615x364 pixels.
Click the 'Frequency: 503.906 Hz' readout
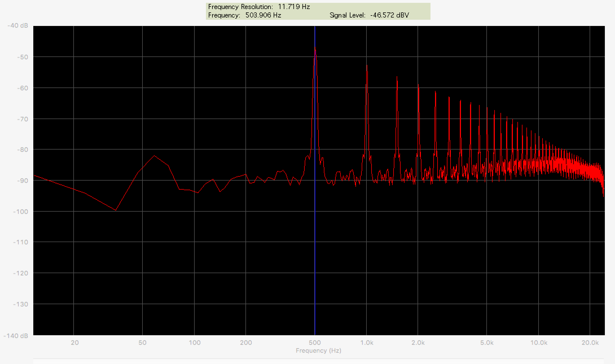(x=245, y=15)
